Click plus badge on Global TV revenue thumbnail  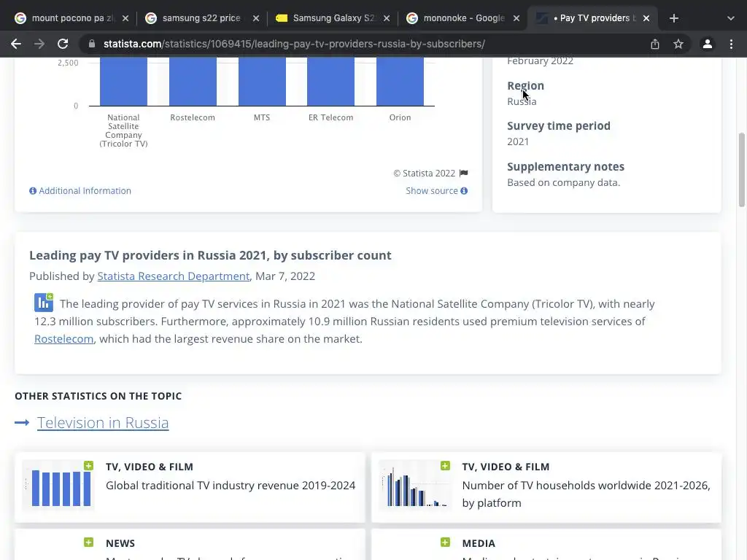(88, 465)
